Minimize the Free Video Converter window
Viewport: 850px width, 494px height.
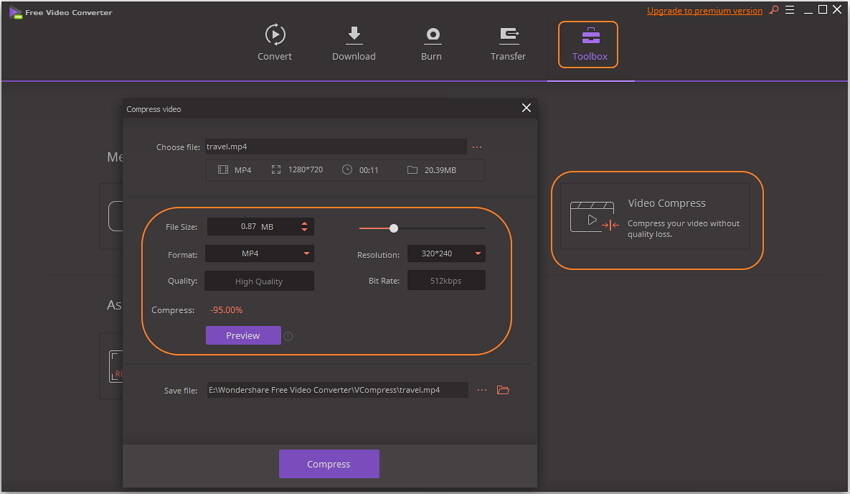808,10
